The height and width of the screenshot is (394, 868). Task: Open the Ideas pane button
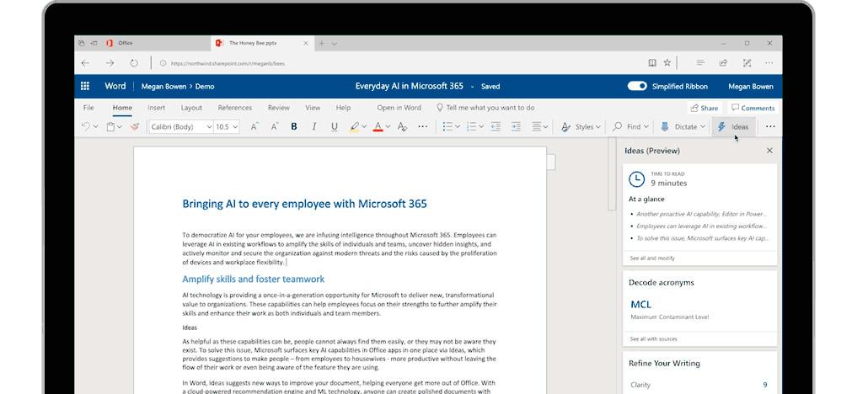[731, 127]
